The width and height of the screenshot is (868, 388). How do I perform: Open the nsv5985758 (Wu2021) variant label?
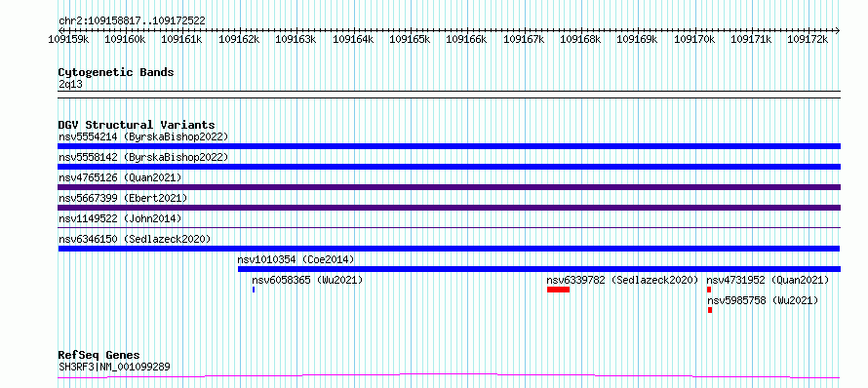(x=763, y=300)
